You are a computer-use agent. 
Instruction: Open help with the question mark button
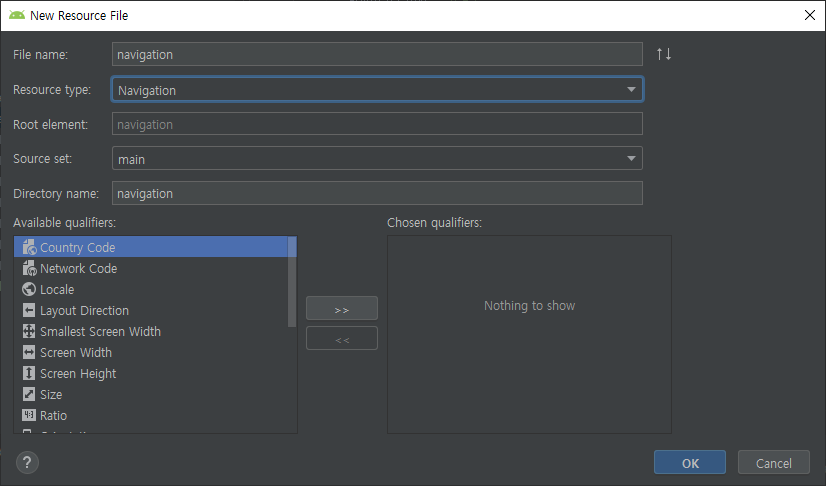(27, 462)
